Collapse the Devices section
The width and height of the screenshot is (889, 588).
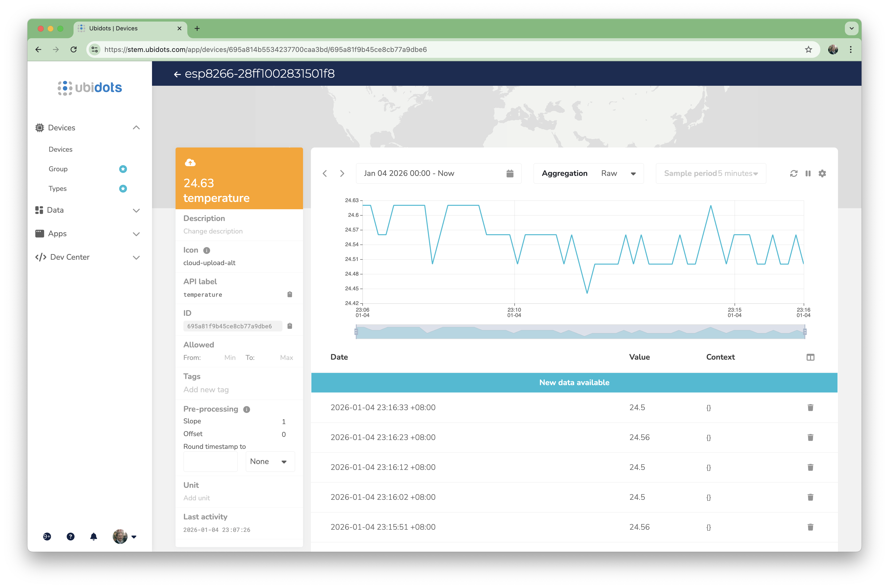click(x=137, y=127)
